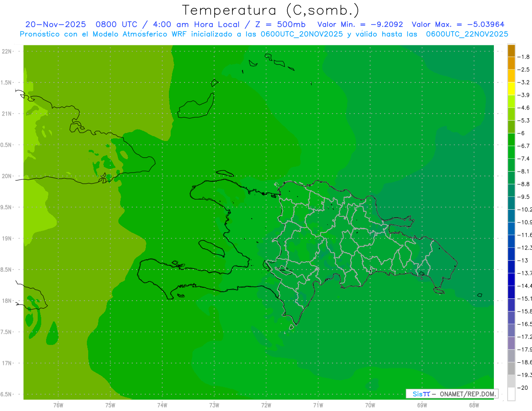This screenshot has height=411, width=532.
Task: Click legend value '-2.5'
Action: (524, 70)
